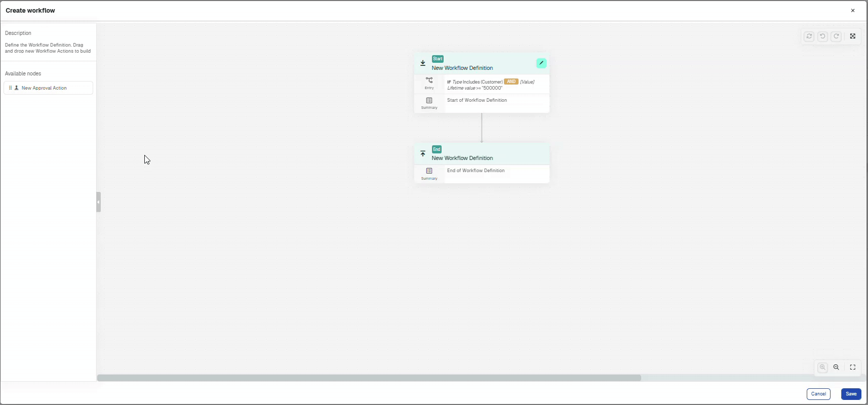The height and width of the screenshot is (405, 868).
Task: Click the horizontal scrollbar of the canvas
Action: coord(369,378)
